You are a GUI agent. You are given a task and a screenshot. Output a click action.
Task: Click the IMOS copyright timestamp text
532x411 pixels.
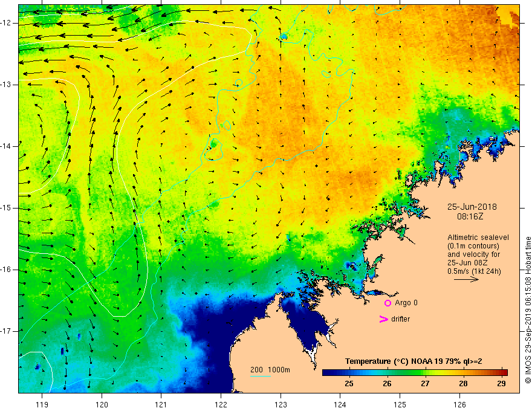pyautogui.click(x=528, y=310)
